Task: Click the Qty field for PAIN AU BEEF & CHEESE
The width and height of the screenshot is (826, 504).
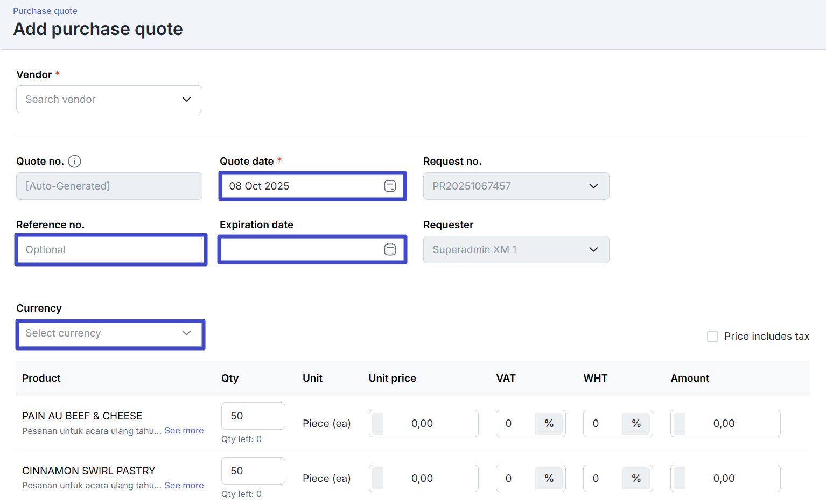Action: click(253, 416)
